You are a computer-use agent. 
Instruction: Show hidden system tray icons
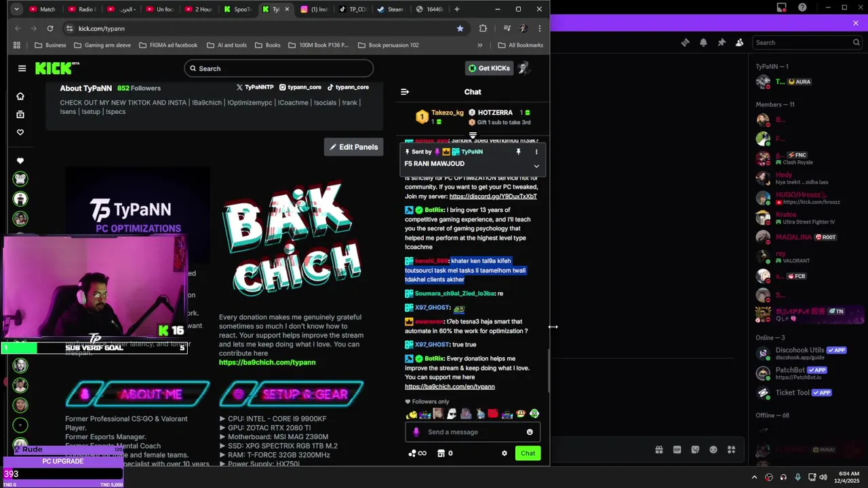754,477
